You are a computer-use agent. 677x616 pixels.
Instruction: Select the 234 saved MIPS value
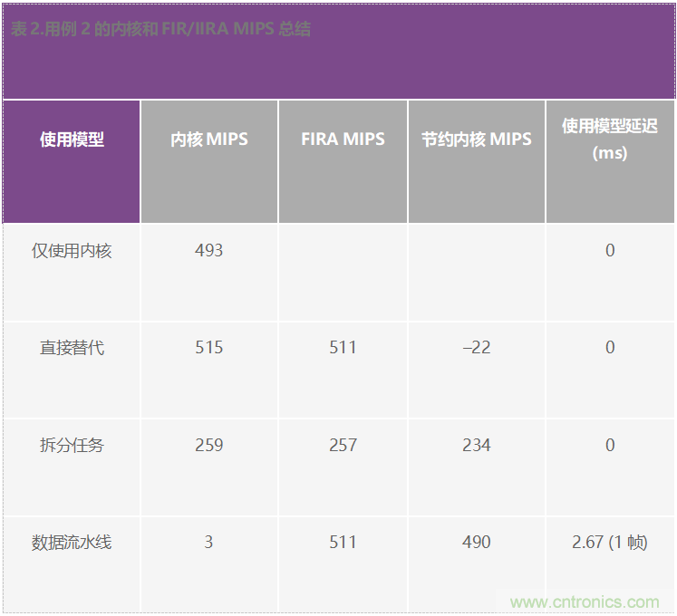[477, 446]
